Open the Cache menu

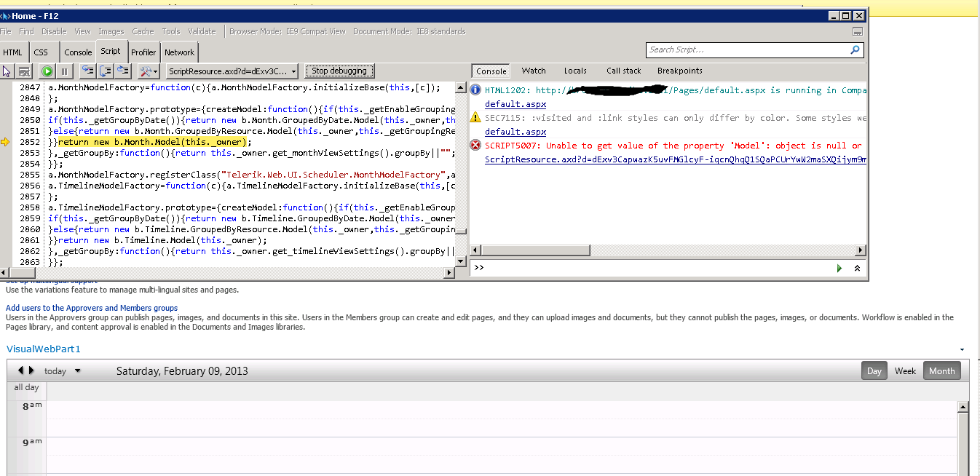click(143, 31)
